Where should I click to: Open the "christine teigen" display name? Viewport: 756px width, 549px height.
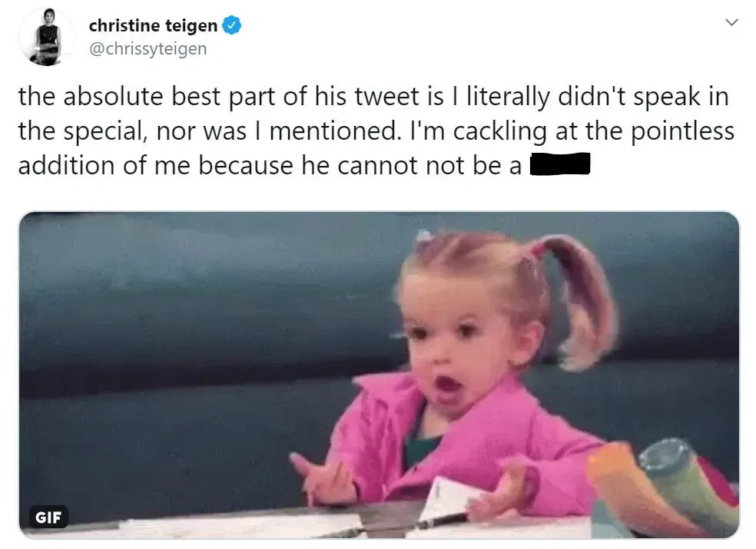coord(152,25)
